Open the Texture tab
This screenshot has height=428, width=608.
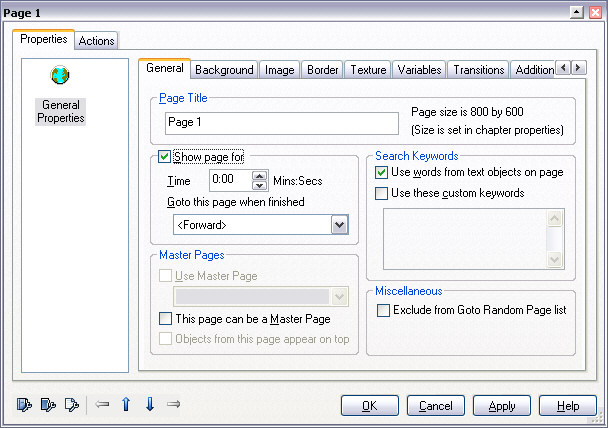(x=368, y=70)
